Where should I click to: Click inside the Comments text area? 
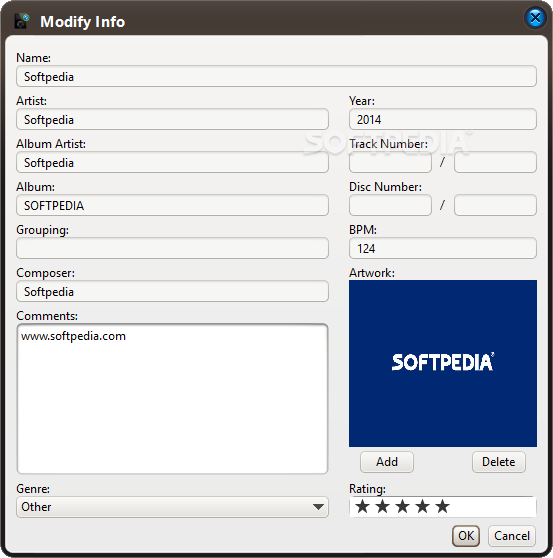(172, 399)
